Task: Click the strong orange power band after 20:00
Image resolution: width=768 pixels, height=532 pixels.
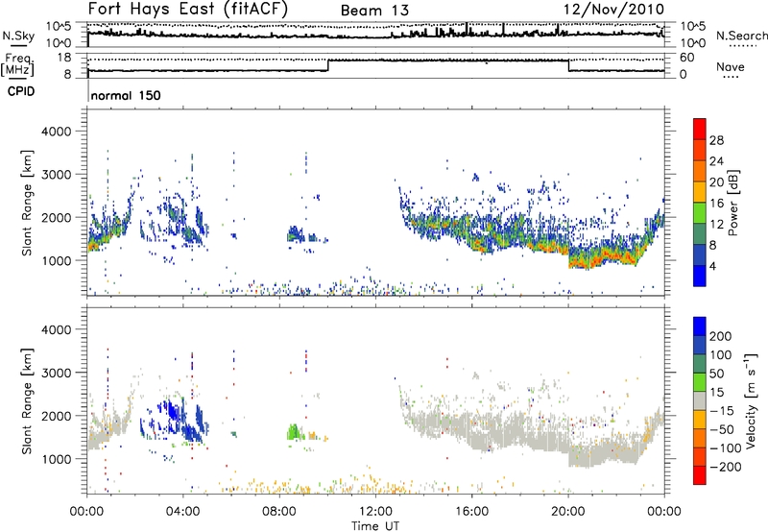Action: [606, 257]
